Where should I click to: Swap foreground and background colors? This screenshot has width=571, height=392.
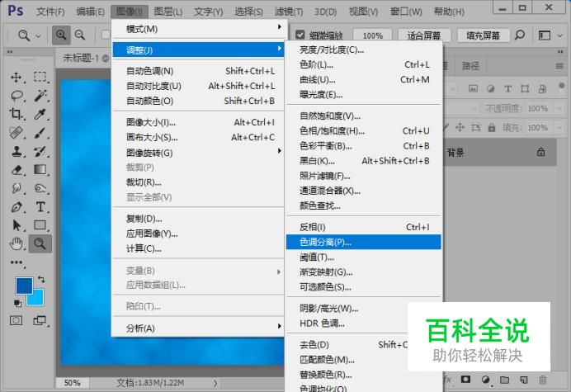[x=41, y=280]
